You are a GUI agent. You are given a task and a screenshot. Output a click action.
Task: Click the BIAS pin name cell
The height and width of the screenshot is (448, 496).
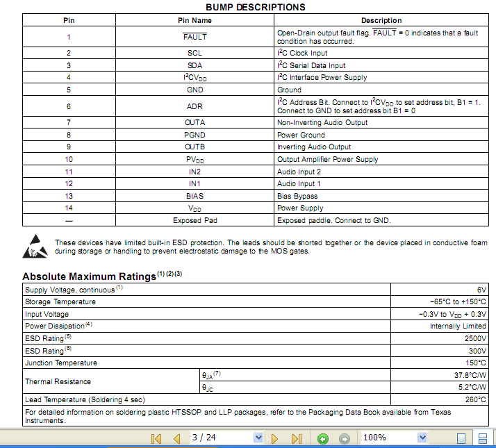pyautogui.click(x=195, y=196)
